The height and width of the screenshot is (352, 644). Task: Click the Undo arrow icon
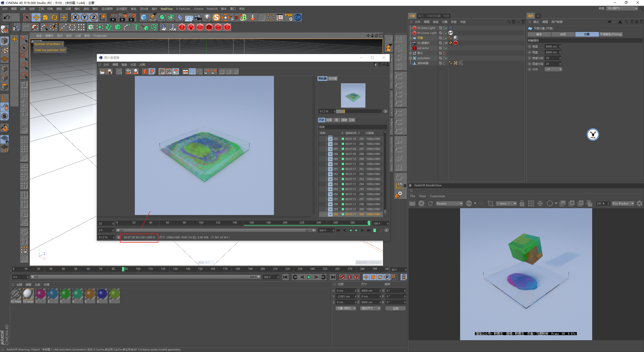click(x=7, y=17)
